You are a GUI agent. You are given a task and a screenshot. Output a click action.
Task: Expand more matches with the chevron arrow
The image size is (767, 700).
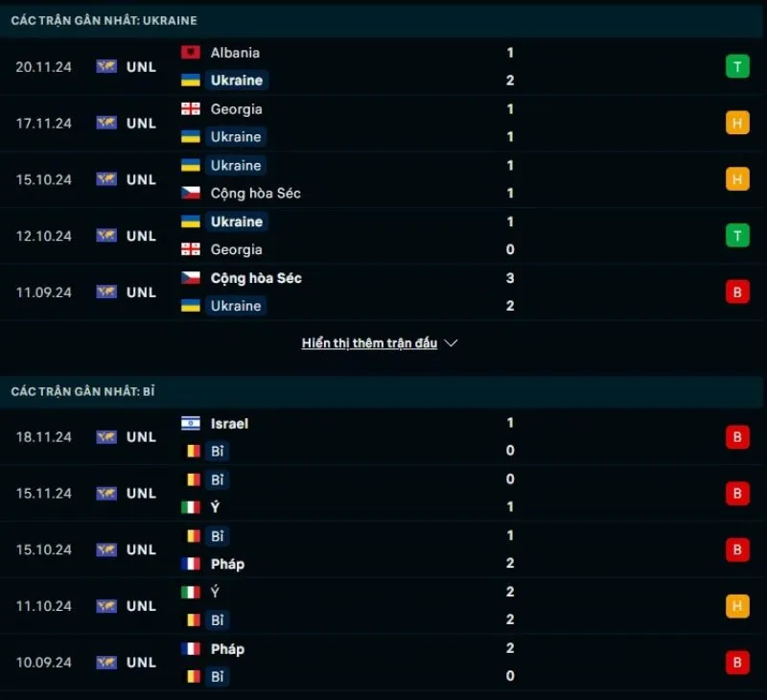(451, 342)
